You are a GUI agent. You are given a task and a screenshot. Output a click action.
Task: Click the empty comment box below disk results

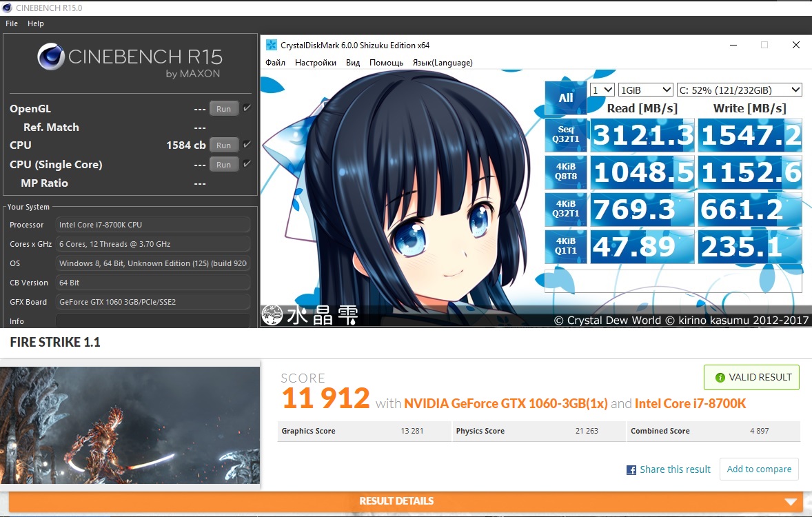coord(673,281)
